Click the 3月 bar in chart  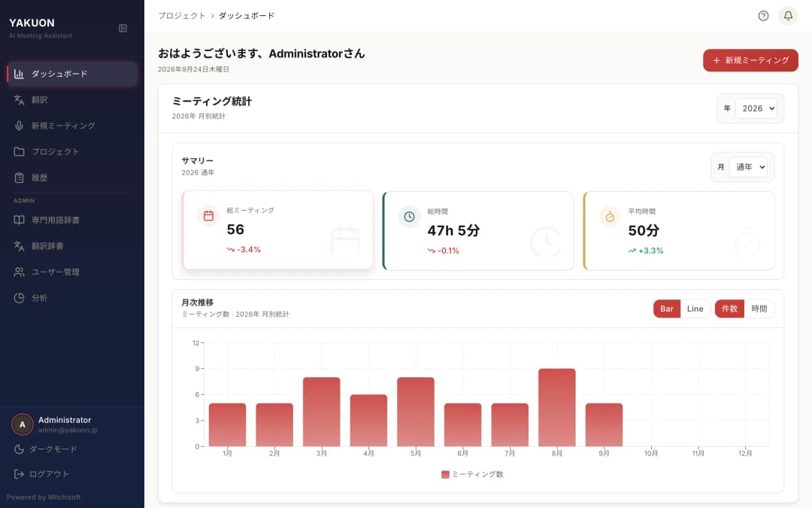[322, 412]
